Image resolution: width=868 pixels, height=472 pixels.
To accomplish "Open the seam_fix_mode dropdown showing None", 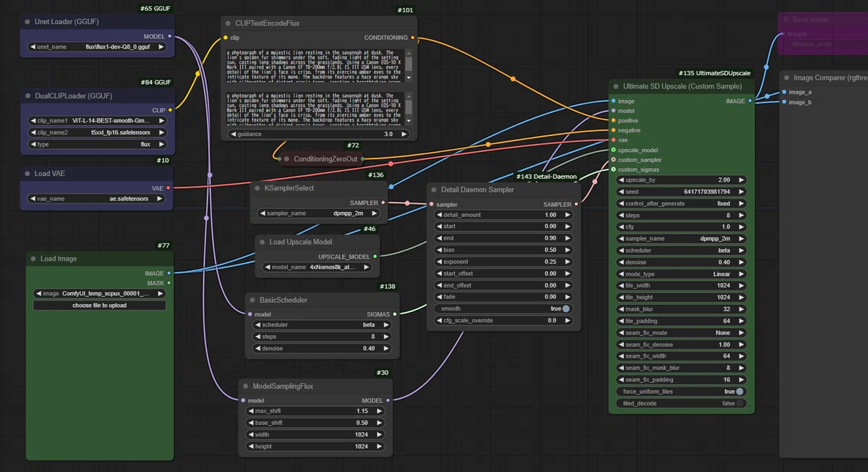I will (x=681, y=332).
